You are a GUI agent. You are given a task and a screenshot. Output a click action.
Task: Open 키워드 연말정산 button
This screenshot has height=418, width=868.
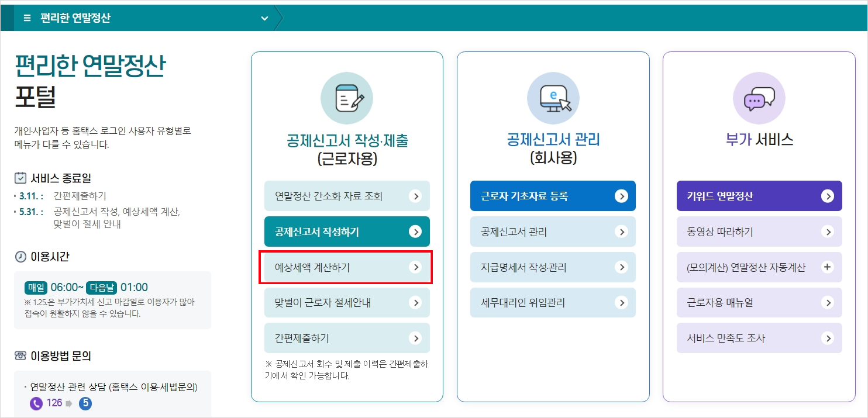[759, 196]
